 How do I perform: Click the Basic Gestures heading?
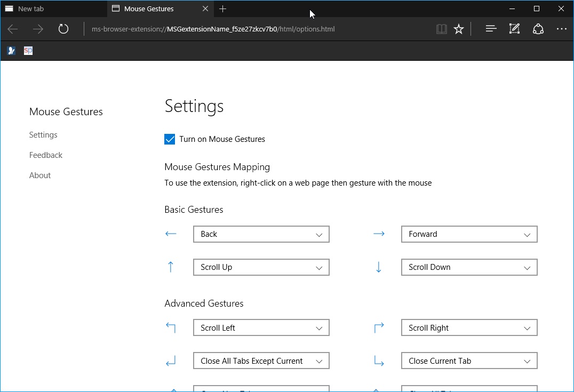point(194,210)
